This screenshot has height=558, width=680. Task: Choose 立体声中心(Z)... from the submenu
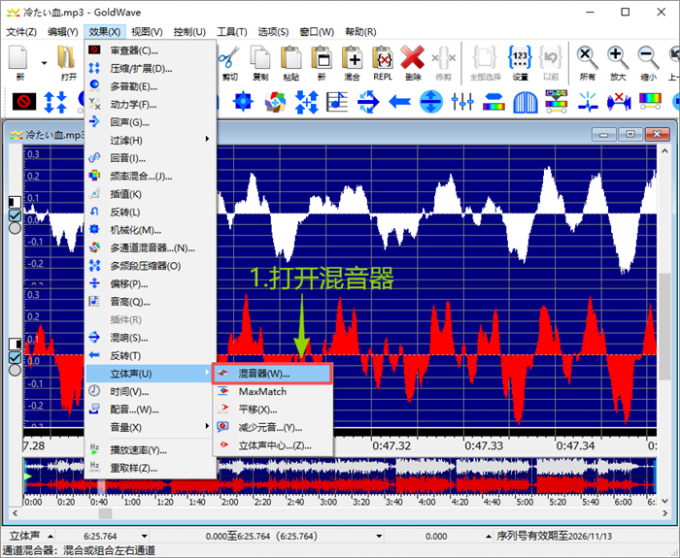coord(272,445)
